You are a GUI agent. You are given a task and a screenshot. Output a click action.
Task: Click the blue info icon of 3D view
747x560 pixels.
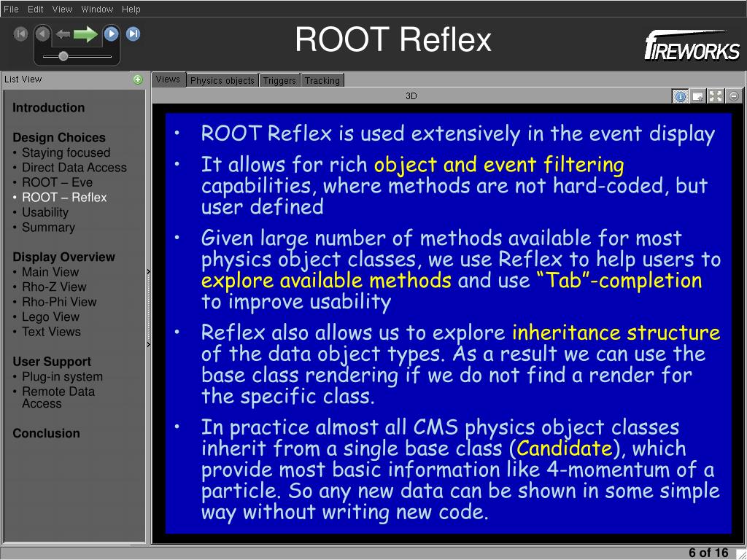681,97
